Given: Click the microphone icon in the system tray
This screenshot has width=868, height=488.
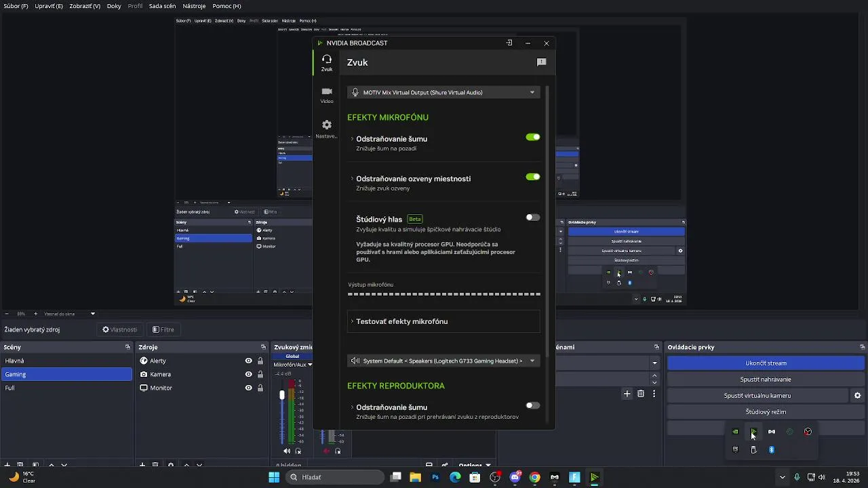Looking at the screenshot, I should [x=797, y=477].
